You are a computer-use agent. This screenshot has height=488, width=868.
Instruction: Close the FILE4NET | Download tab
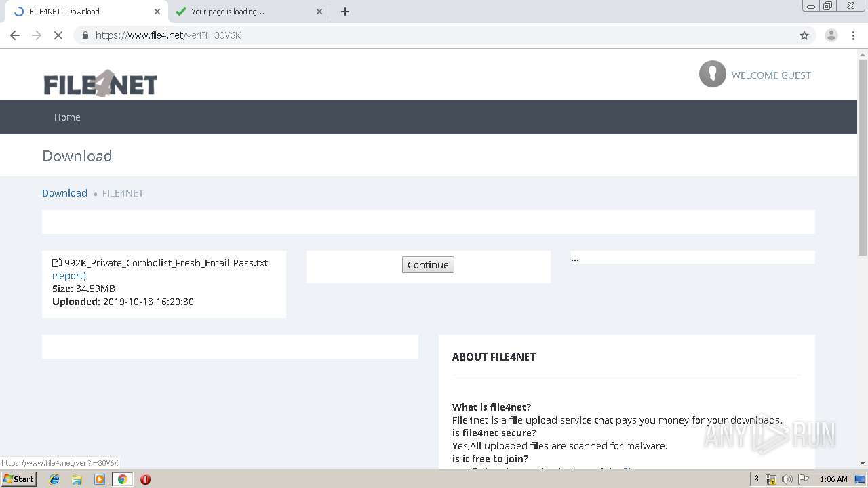[157, 12]
